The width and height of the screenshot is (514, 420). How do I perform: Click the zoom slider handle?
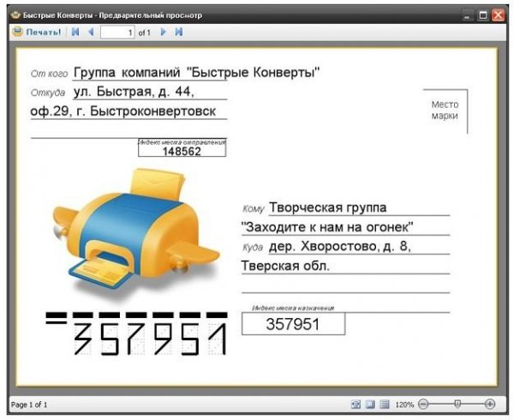[457, 404]
